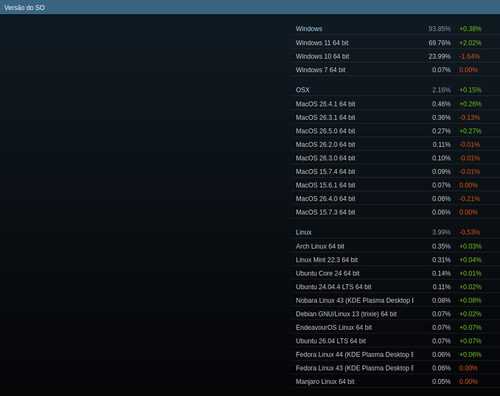Click the Windows change value +0.38%
This screenshot has width=500, height=396.
pyautogui.click(x=470, y=29)
